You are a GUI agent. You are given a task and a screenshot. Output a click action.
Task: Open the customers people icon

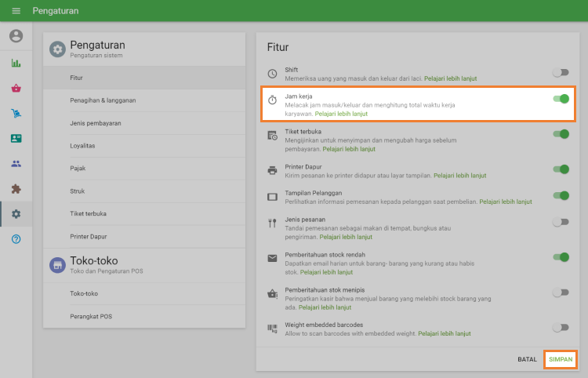click(16, 164)
